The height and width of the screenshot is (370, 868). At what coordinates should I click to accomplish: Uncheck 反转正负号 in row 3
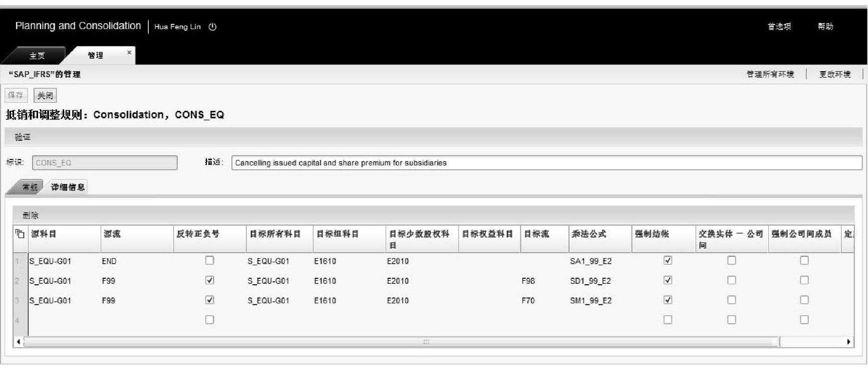tap(210, 300)
